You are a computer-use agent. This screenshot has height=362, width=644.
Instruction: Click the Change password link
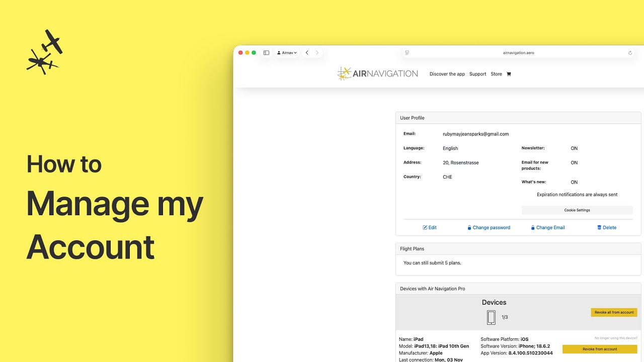[489, 228]
